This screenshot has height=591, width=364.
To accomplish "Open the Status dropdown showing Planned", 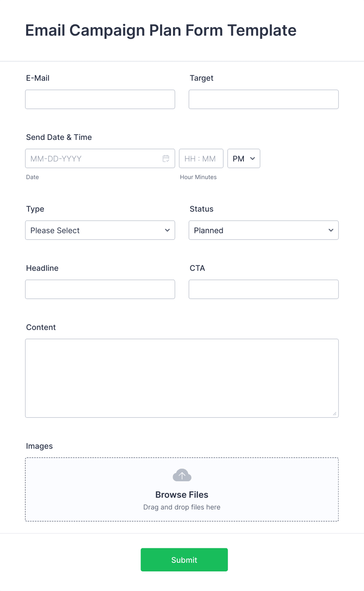I will [x=264, y=230].
